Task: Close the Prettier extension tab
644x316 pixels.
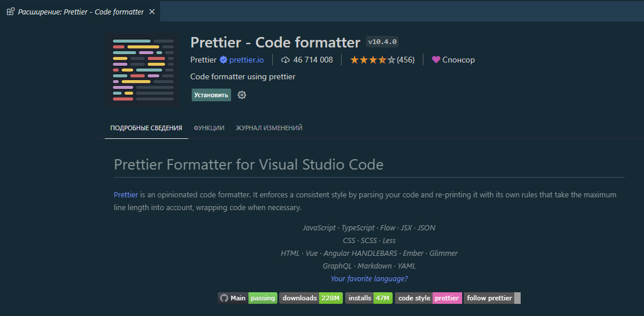Action: (152, 12)
